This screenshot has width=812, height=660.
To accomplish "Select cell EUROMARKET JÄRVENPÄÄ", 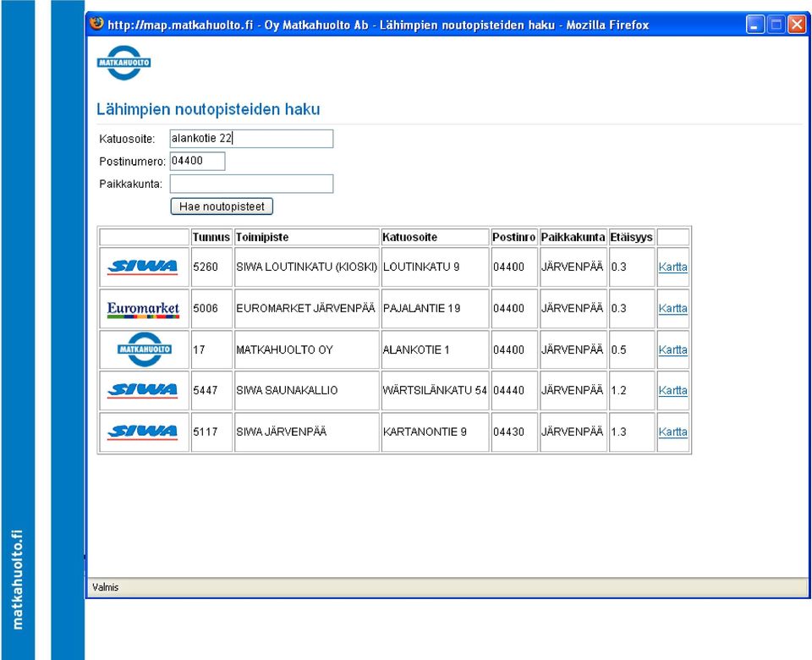I will point(305,308).
